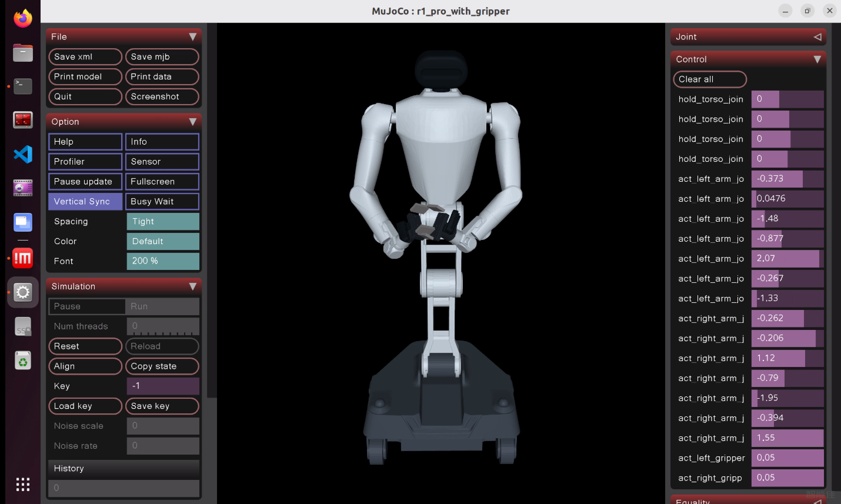
Task: Quit the MuJoCo viewer
Action: (85, 97)
